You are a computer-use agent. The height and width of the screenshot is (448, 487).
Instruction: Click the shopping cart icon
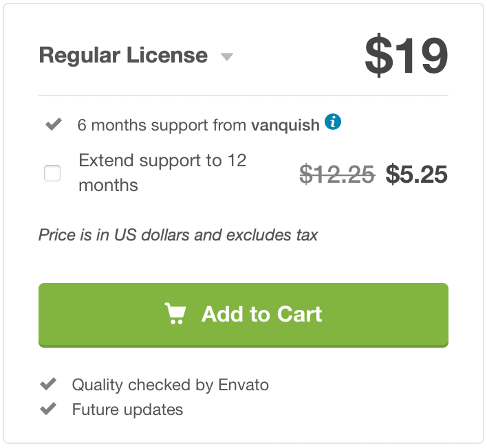point(175,313)
